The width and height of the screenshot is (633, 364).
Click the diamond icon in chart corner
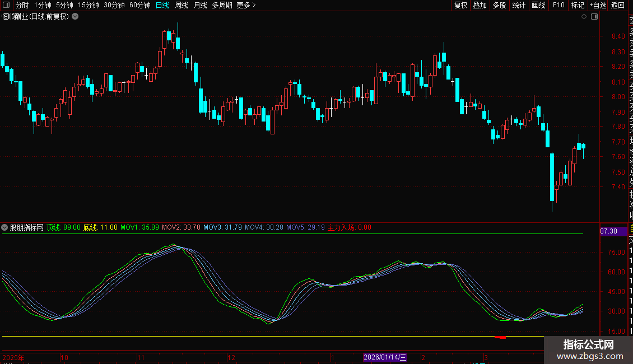(584, 17)
